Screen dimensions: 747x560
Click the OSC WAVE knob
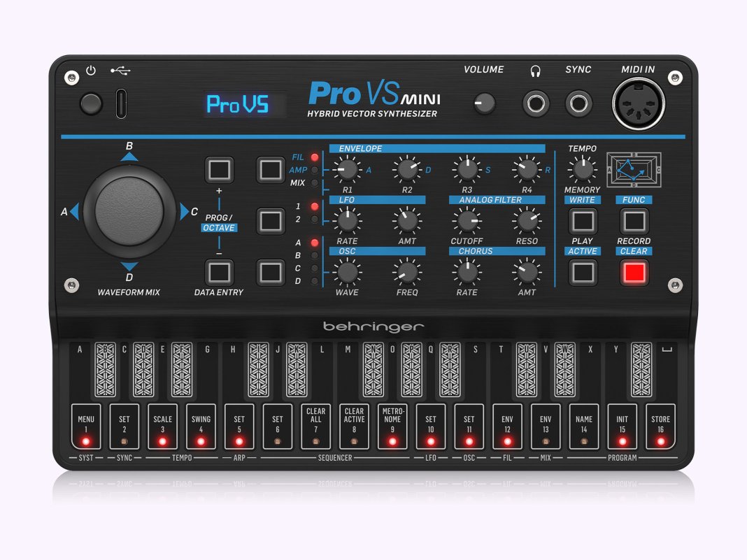[x=347, y=273]
